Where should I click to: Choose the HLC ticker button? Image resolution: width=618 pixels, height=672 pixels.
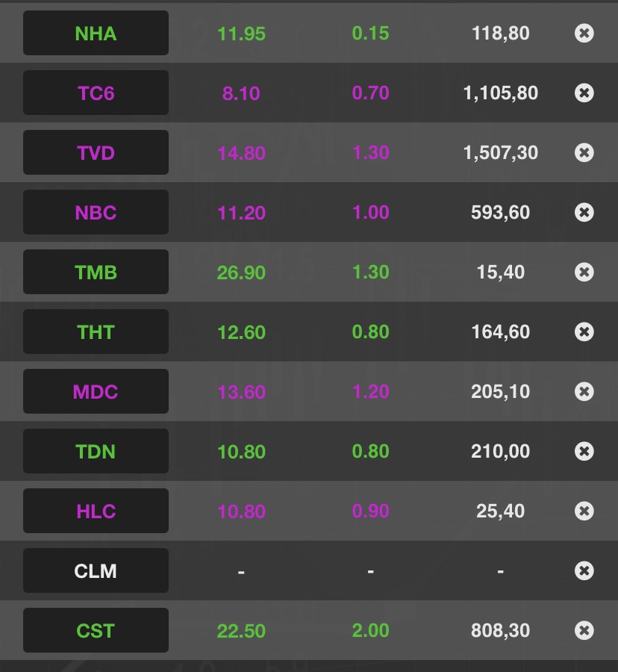[x=96, y=511]
